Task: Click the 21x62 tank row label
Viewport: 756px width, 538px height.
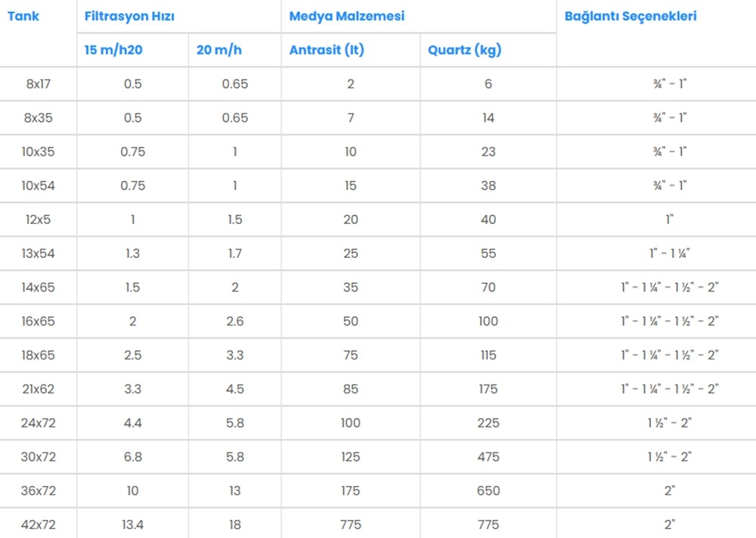Action: point(38,389)
